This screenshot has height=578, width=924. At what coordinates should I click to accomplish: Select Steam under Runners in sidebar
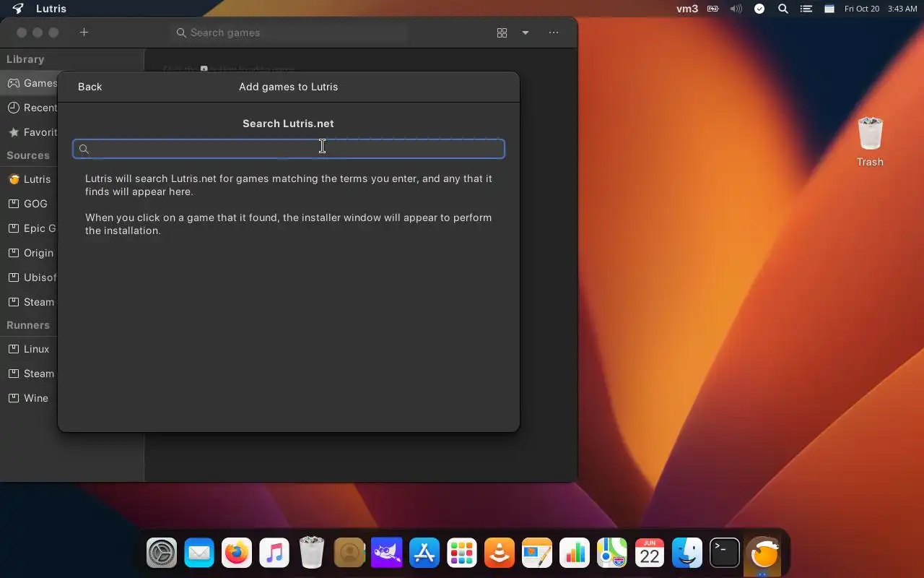point(30,374)
